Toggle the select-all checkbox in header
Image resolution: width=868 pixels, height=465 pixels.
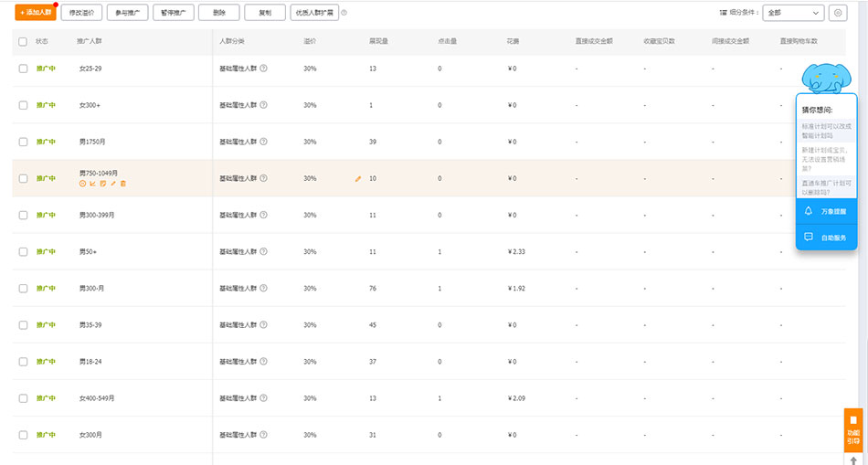[x=23, y=41]
